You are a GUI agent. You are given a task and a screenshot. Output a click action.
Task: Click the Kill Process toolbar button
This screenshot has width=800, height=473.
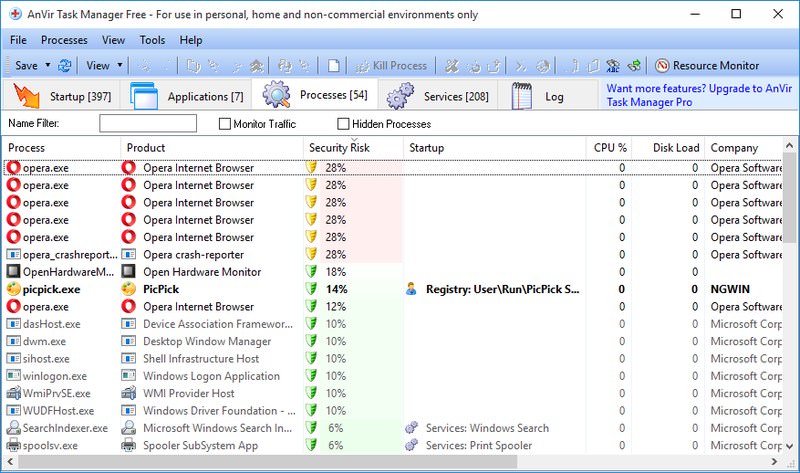click(391, 66)
